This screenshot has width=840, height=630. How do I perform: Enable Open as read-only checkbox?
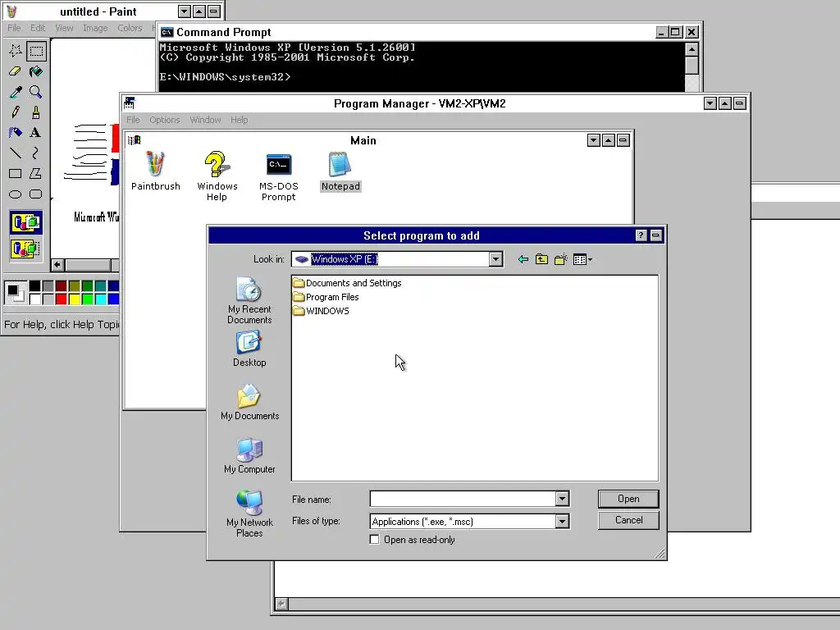374,540
